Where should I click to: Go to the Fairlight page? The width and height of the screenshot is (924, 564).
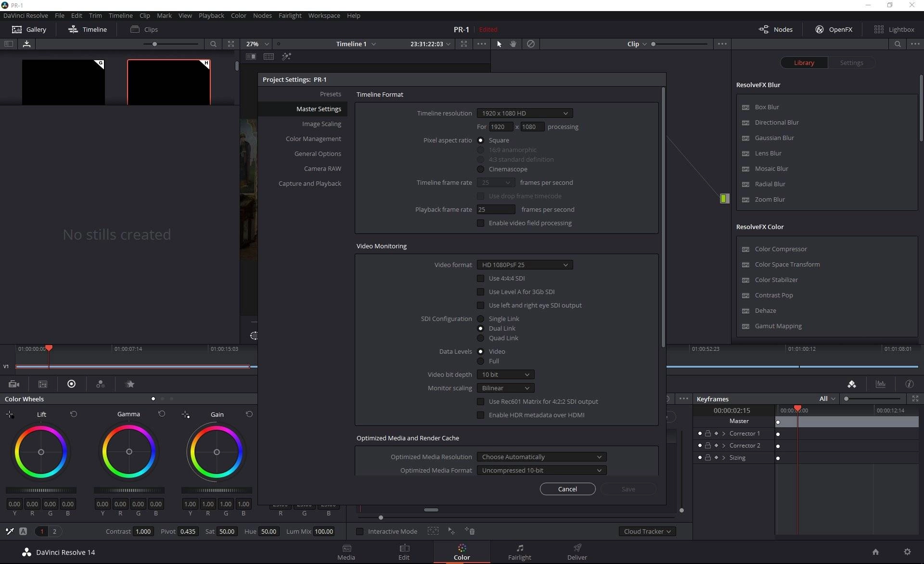pyautogui.click(x=520, y=552)
